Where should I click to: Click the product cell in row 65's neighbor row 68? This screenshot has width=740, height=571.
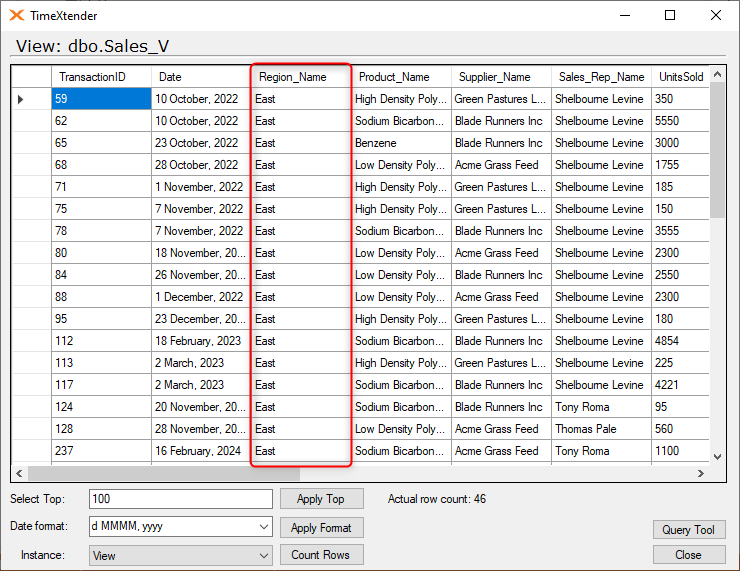[x=401, y=165]
